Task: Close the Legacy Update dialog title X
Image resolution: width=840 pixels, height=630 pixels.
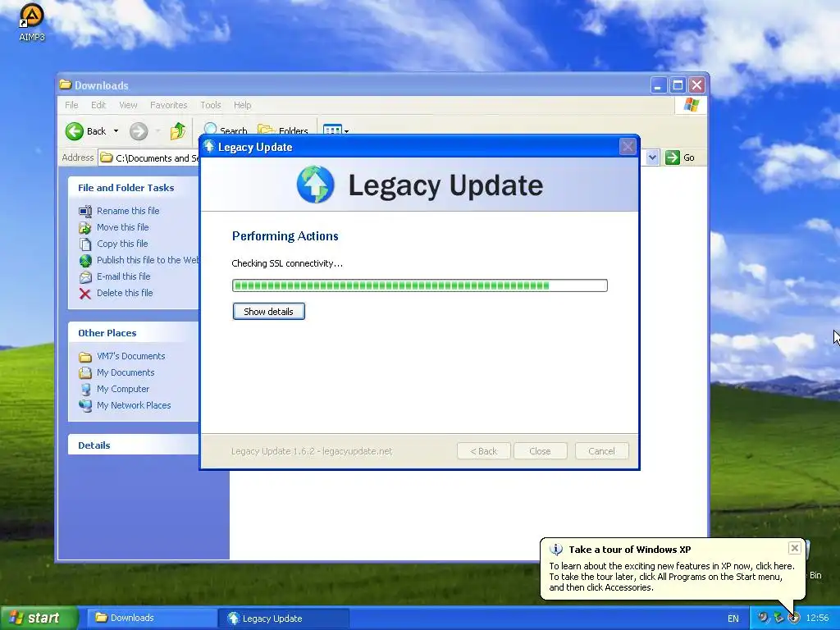Action: click(628, 146)
